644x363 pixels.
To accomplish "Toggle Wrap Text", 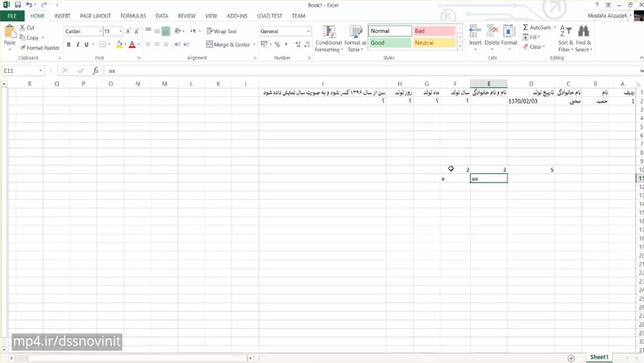I will click(222, 31).
